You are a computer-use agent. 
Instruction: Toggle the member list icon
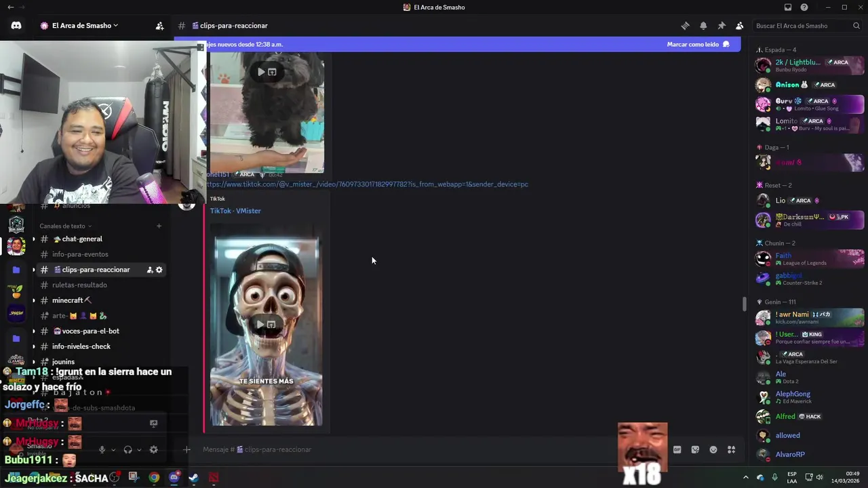(739, 26)
